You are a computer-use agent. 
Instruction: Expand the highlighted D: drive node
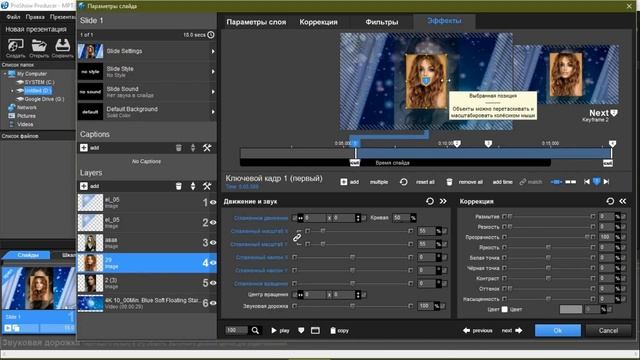pos(12,91)
